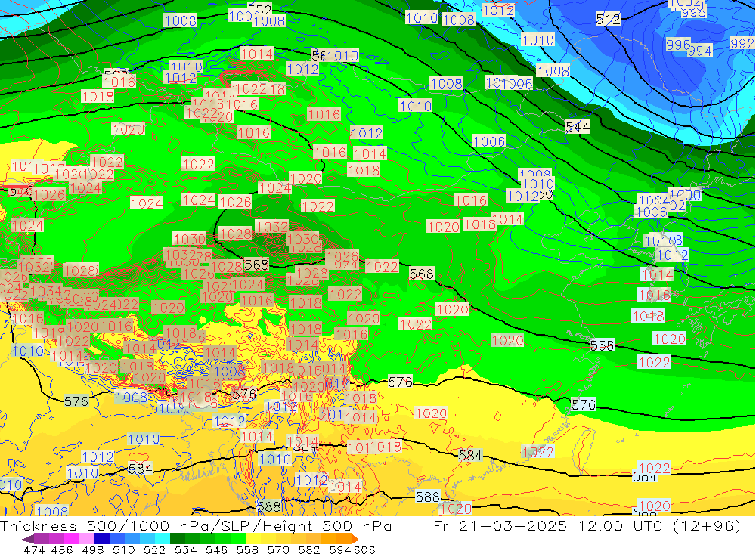Image resolution: width=756 pixels, height=554 pixels.
Task: Click the '510' legend scale value
Action: (124, 549)
